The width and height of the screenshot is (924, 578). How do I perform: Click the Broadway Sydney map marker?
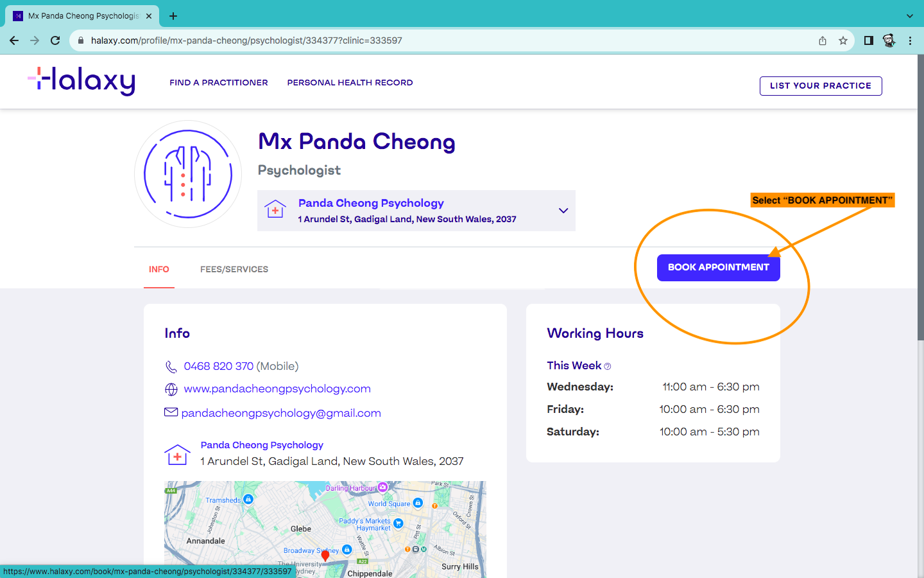pyautogui.click(x=347, y=550)
